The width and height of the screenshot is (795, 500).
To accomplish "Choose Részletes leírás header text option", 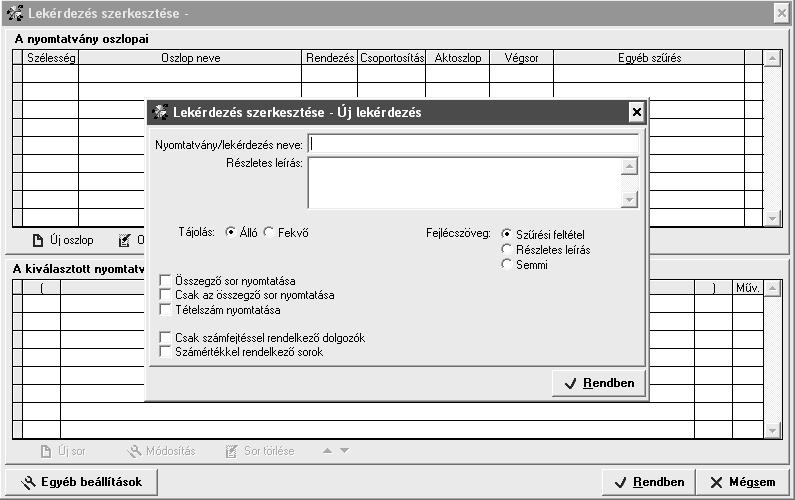I will tap(505, 249).
